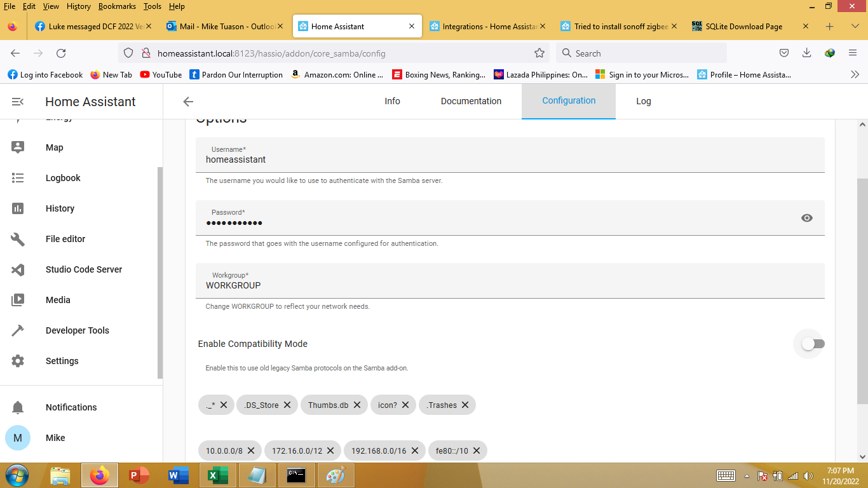868x488 pixels.
Task: Click the system volume tray icon
Action: click(808, 476)
